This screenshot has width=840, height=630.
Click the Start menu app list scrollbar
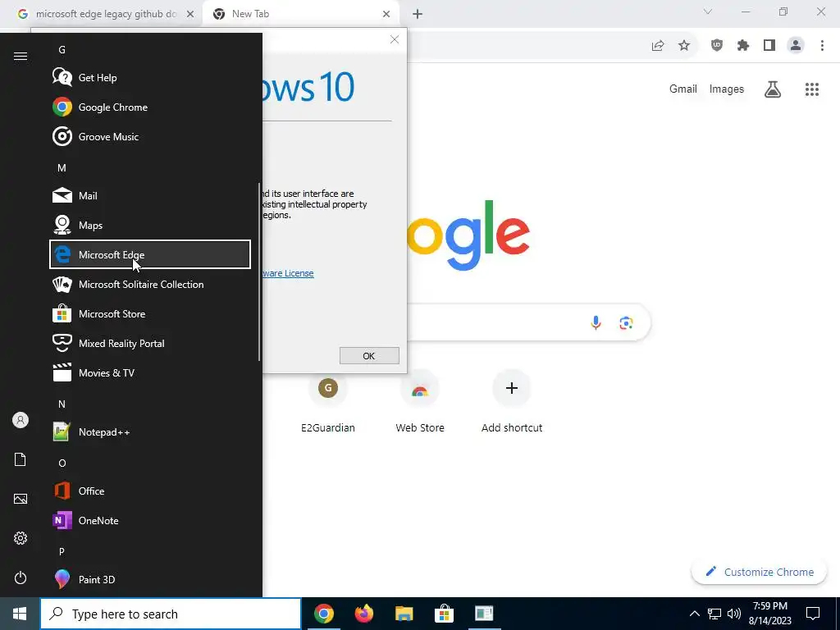(259, 272)
